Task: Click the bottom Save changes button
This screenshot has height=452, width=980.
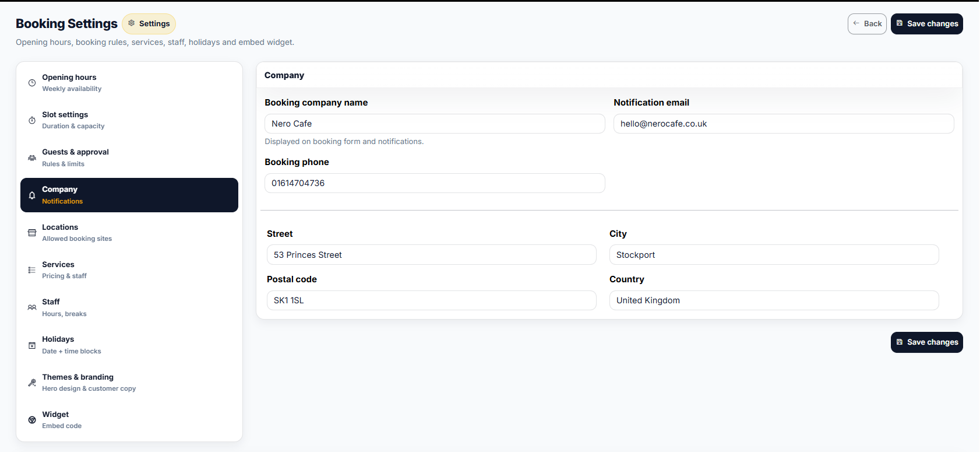Action: [926, 342]
